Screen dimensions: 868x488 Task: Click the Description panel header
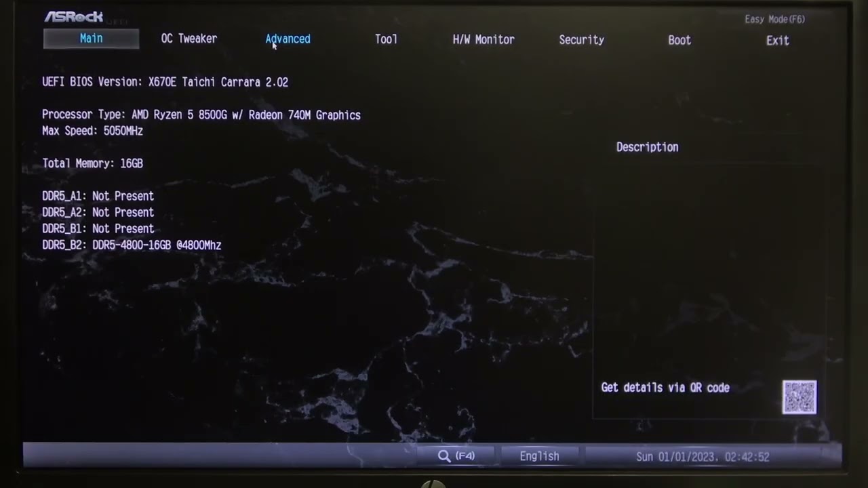[x=646, y=147]
